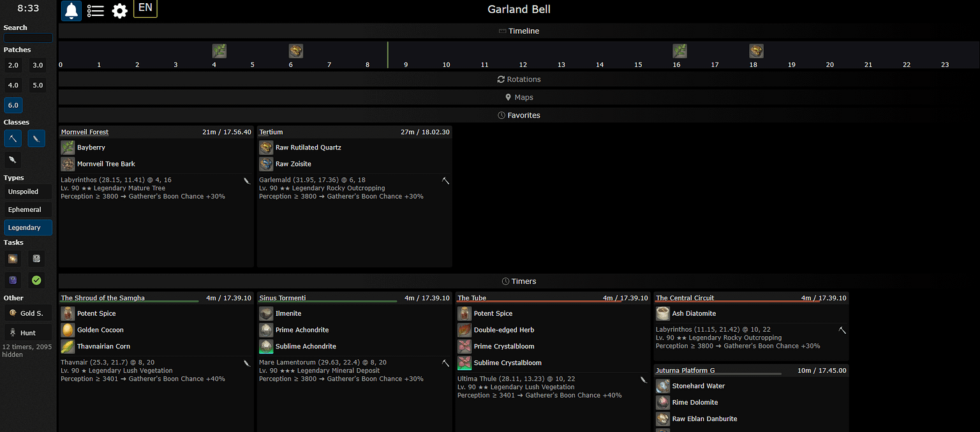Open The Central Circuit node link
Image resolution: width=980 pixels, height=432 pixels.
[685, 298]
